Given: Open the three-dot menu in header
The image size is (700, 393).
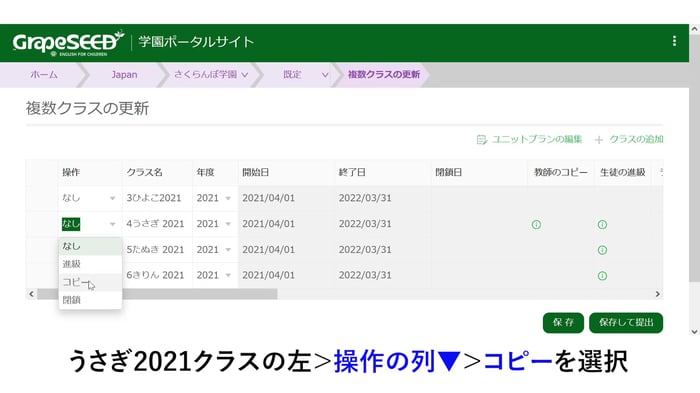Looking at the screenshot, I should click(674, 41).
